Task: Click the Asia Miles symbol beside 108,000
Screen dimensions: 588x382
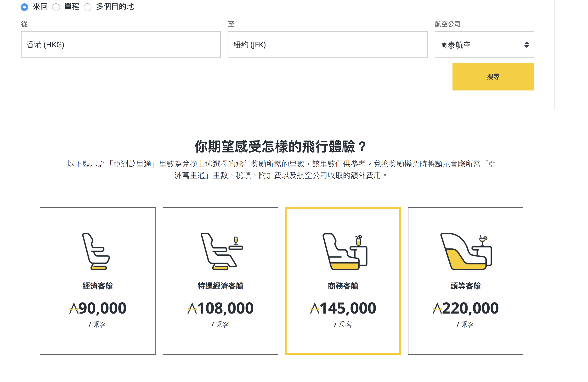Action: tap(192, 308)
